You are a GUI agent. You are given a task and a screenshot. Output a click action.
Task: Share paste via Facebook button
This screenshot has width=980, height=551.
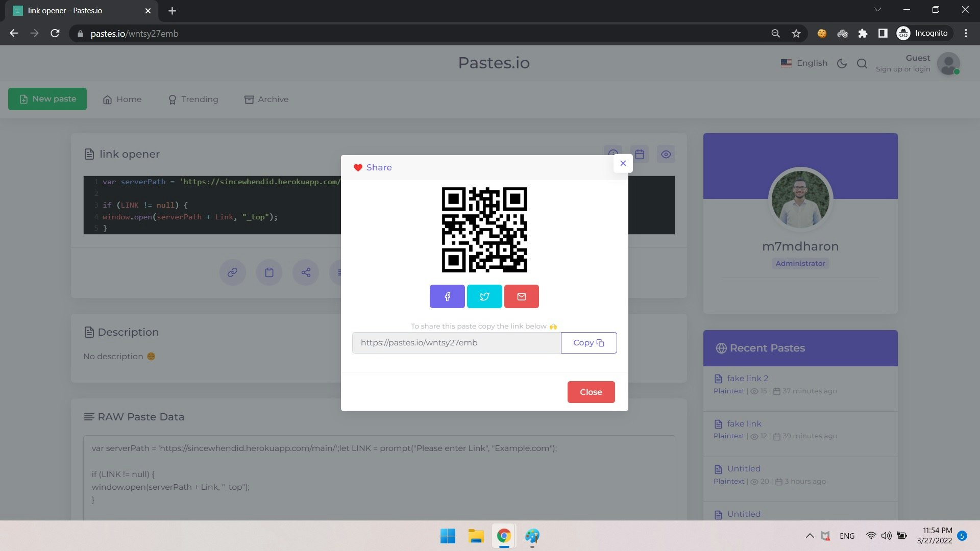tap(447, 296)
